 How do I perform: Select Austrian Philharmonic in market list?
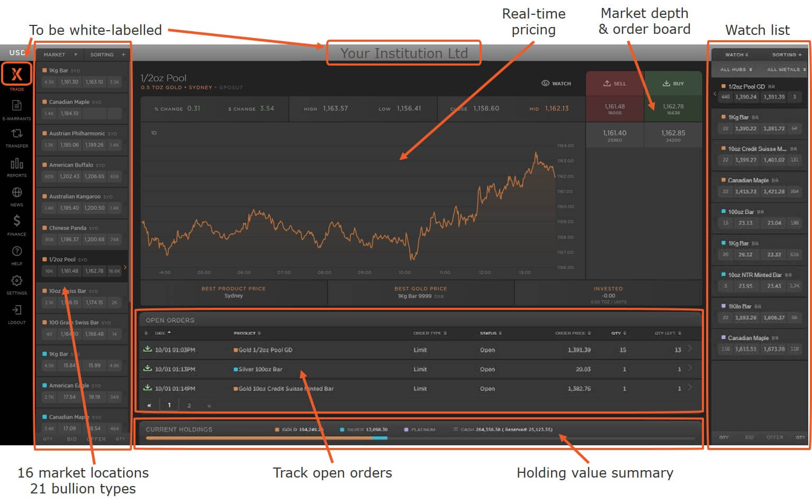tap(82, 140)
